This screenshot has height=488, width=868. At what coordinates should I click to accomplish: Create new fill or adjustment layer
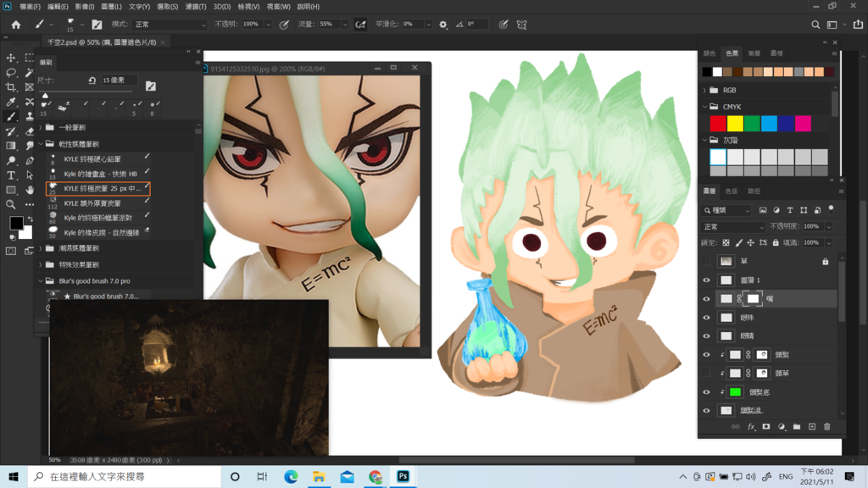pyautogui.click(x=782, y=427)
